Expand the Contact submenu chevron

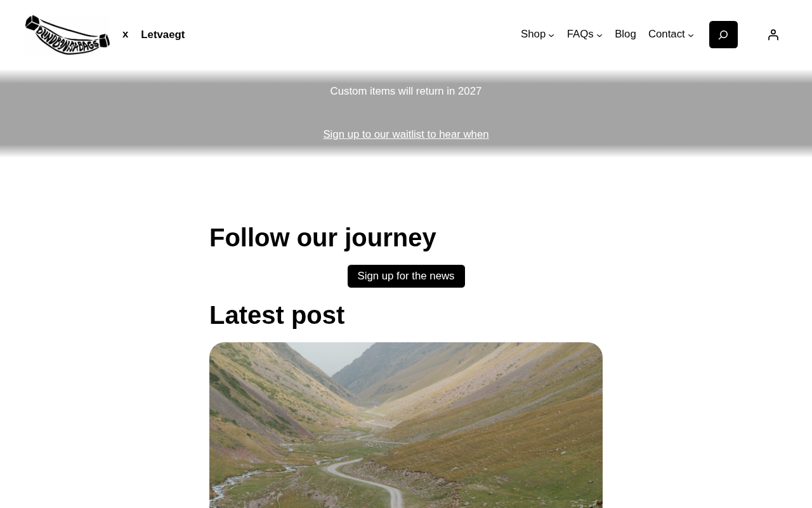(x=691, y=36)
